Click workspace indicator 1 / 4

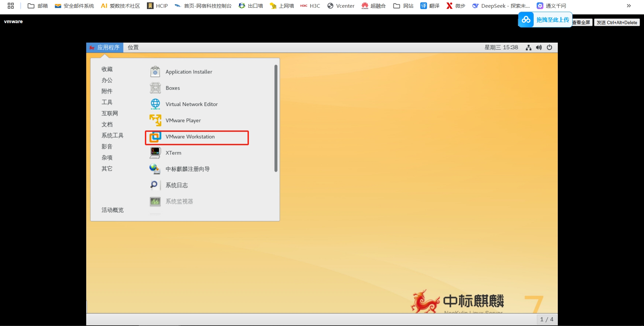point(547,319)
